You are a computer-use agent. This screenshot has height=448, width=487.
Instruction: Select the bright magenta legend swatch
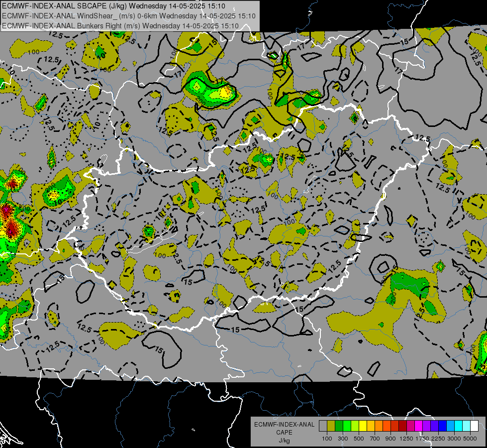click(419, 426)
